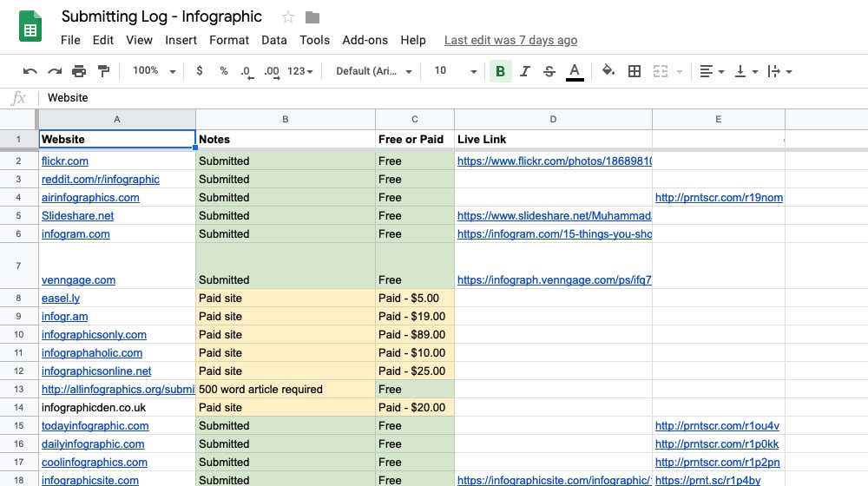The image size is (868, 486).
Task: Open the airinfographics.com link
Action: [x=90, y=198]
